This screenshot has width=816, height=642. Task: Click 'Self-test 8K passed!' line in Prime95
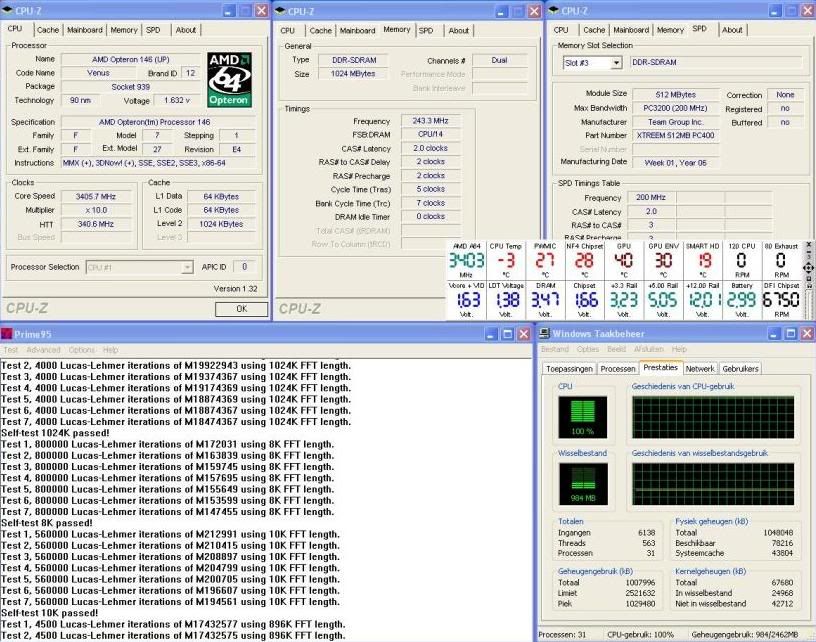pyautogui.click(x=47, y=523)
